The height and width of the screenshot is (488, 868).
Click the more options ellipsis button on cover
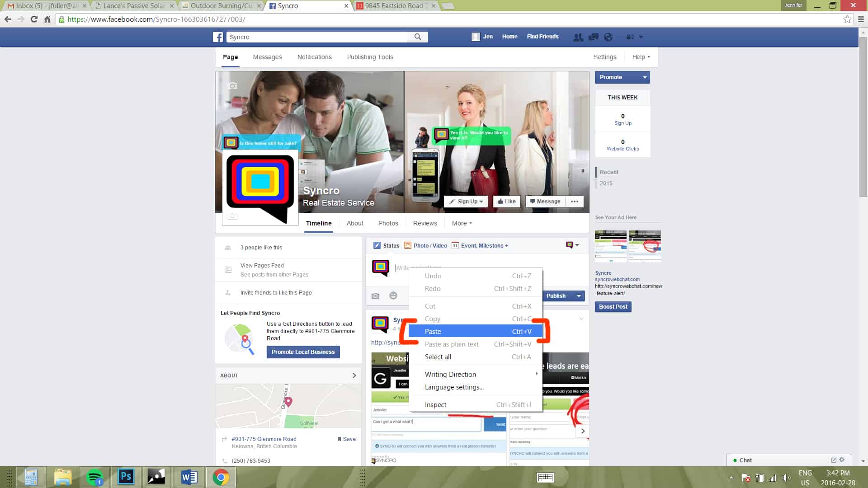[574, 202]
